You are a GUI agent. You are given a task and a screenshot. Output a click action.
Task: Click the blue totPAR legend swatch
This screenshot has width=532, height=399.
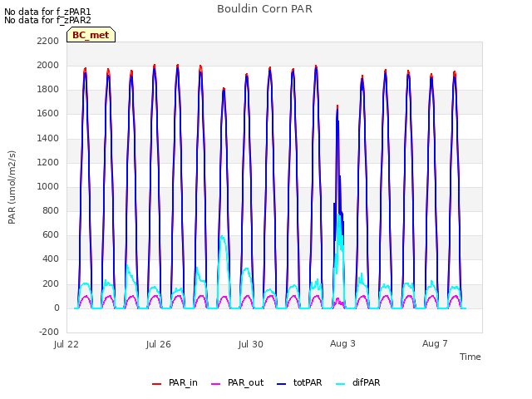(282, 384)
